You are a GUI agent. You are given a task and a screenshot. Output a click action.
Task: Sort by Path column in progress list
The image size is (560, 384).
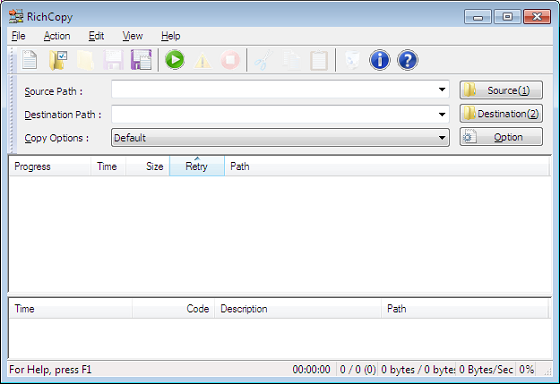(387, 166)
